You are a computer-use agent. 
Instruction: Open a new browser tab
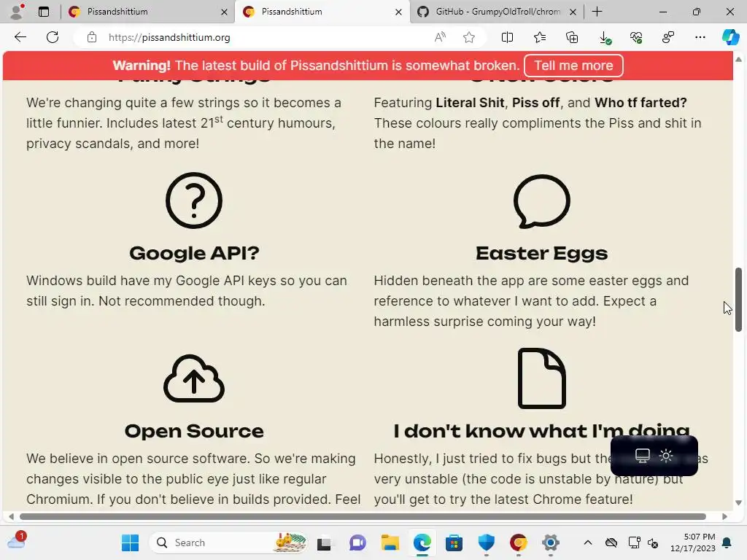point(597,12)
